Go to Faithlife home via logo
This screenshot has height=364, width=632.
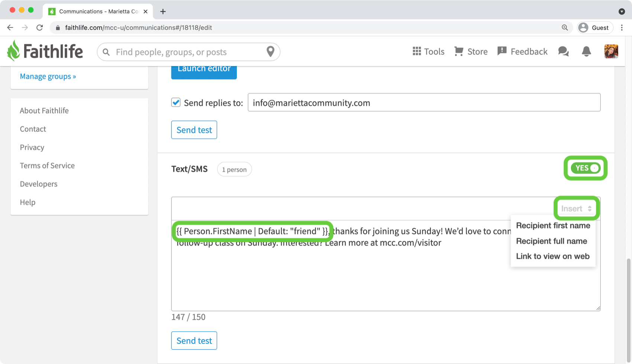pyautogui.click(x=45, y=51)
